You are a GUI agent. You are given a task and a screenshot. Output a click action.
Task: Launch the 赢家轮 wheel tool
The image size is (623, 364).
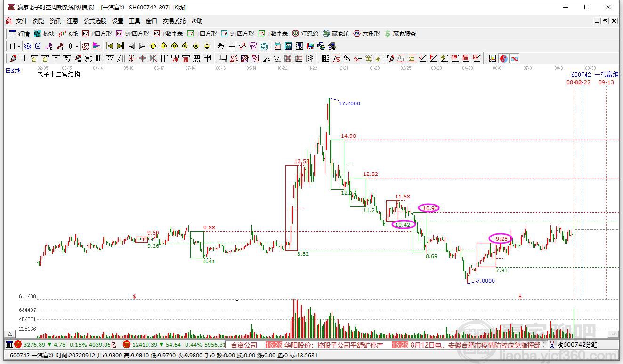coord(336,33)
